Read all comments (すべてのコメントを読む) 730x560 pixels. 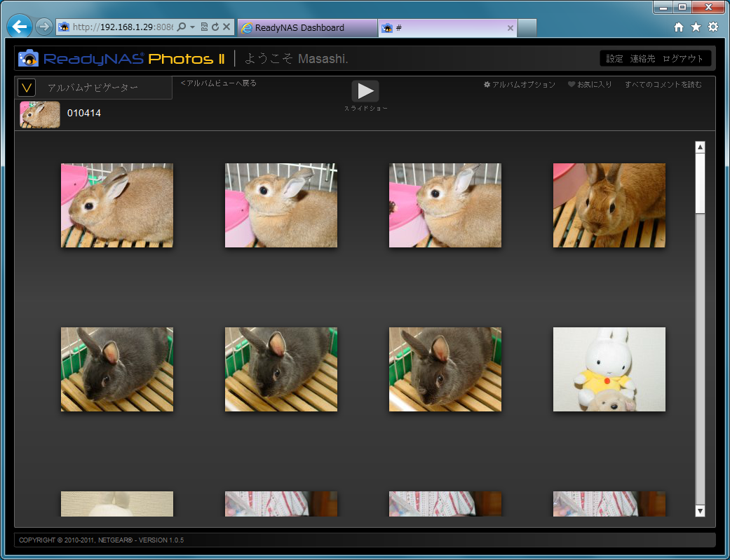click(x=663, y=85)
